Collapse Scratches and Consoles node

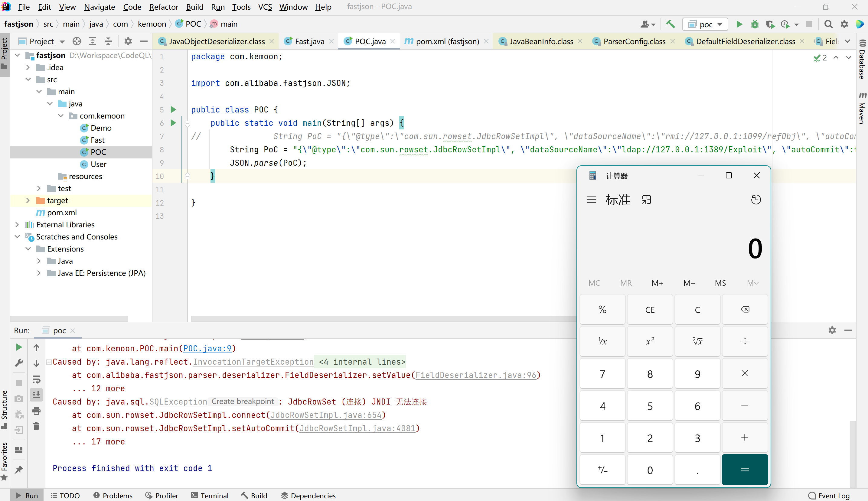pos(17,237)
